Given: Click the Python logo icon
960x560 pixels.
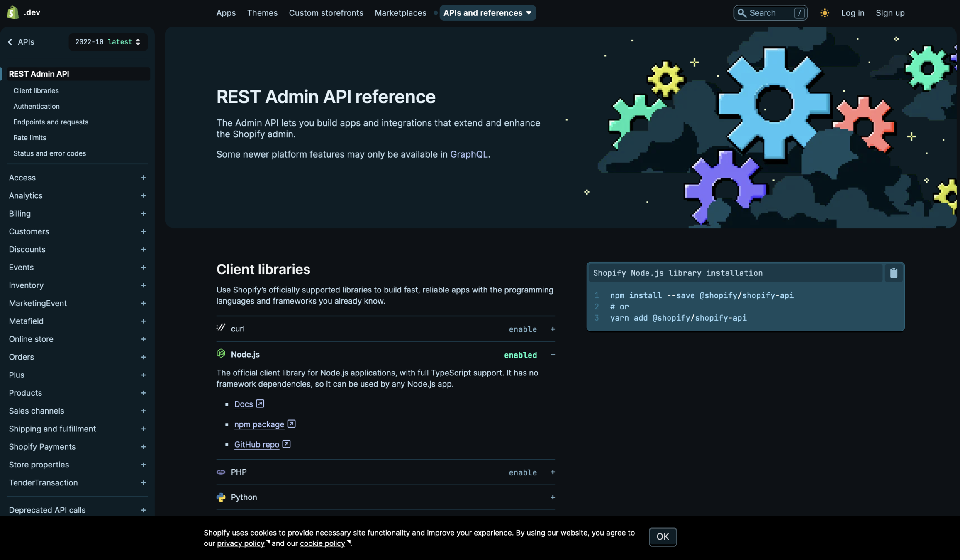Looking at the screenshot, I should [221, 497].
